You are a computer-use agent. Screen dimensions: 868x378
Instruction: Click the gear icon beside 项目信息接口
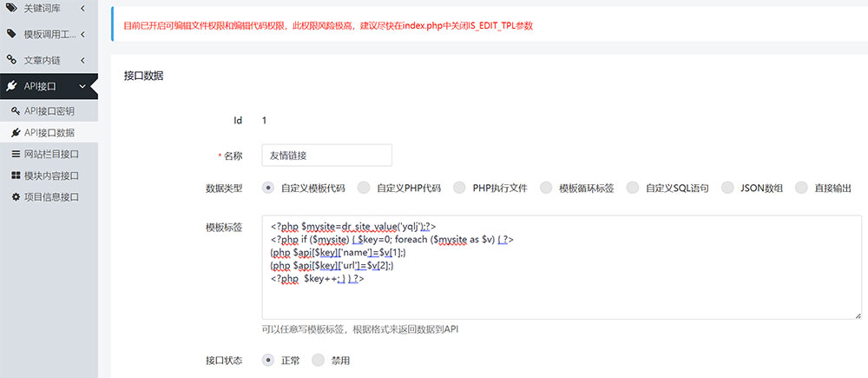coord(16,197)
